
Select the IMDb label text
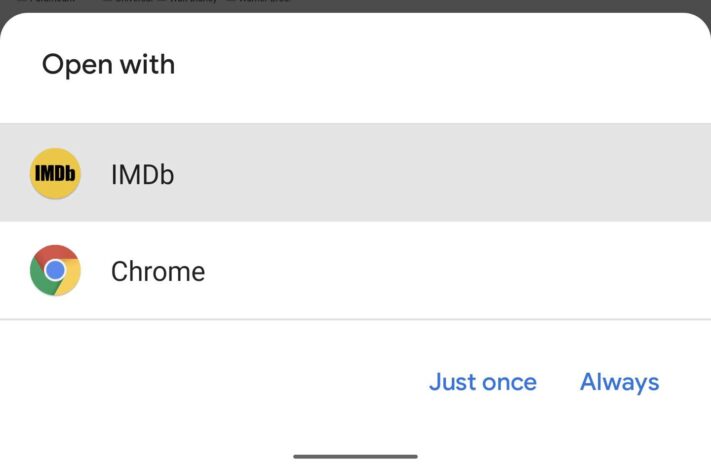tap(142, 175)
